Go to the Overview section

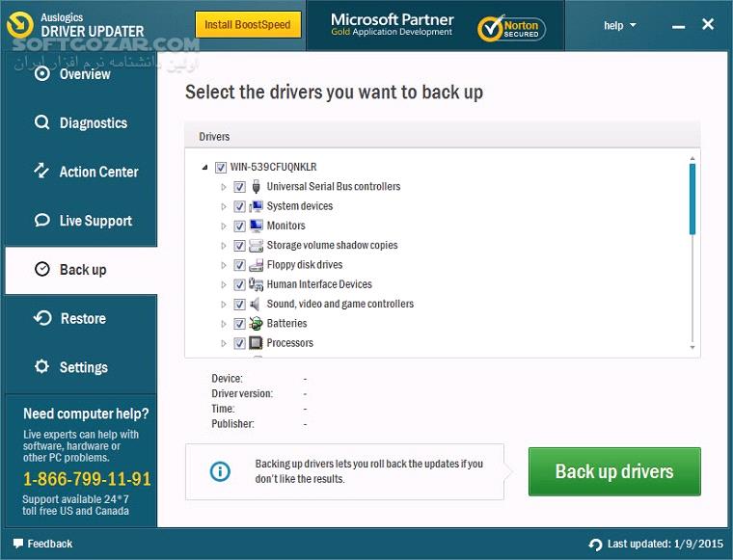81,74
